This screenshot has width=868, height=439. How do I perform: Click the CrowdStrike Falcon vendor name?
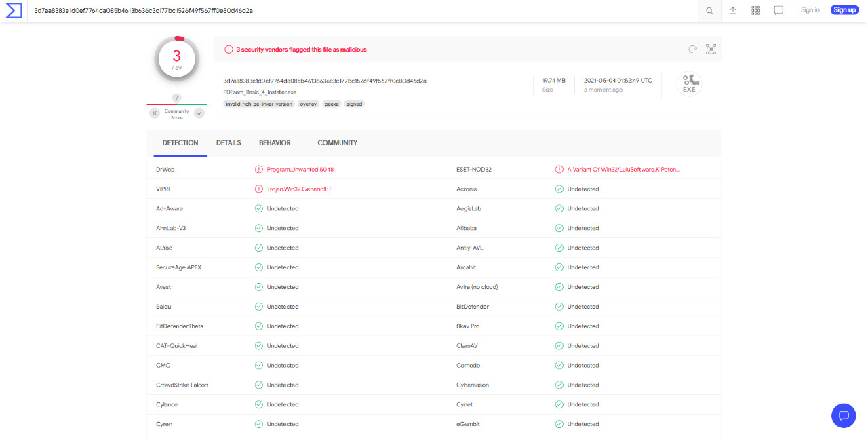point(182,385)
